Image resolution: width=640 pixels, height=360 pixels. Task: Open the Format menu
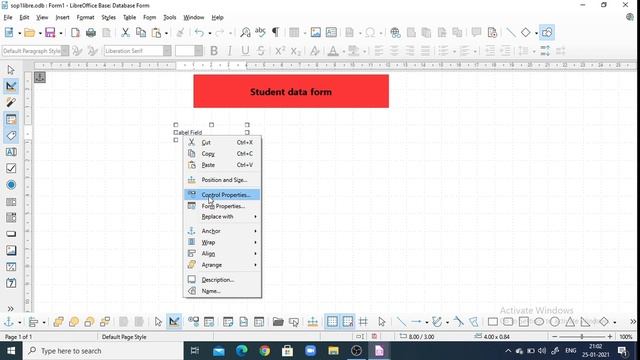pos(85,18)
